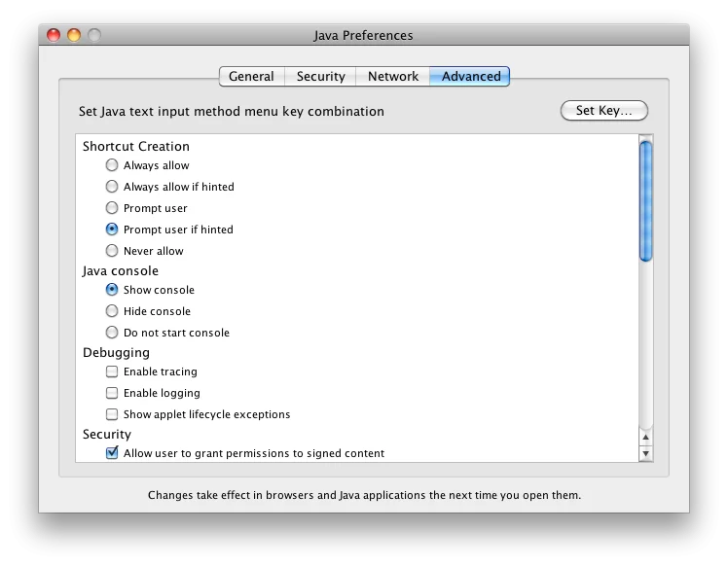
Task: Select Always allow if hinted option
Action: tap(112, 186)
